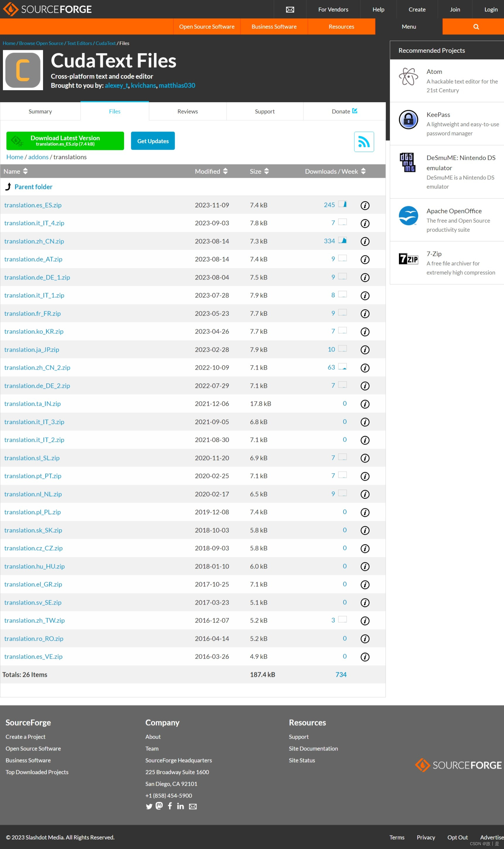Open the KeePass padlock icon
Viewport: 504px width, 849px height.
coord(408,119)
